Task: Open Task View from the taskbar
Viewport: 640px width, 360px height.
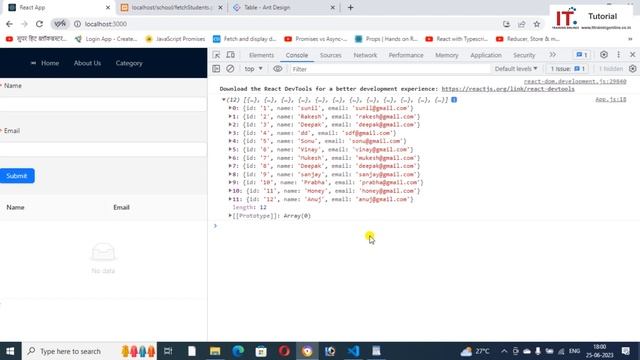Action: (x=168, y=351)
